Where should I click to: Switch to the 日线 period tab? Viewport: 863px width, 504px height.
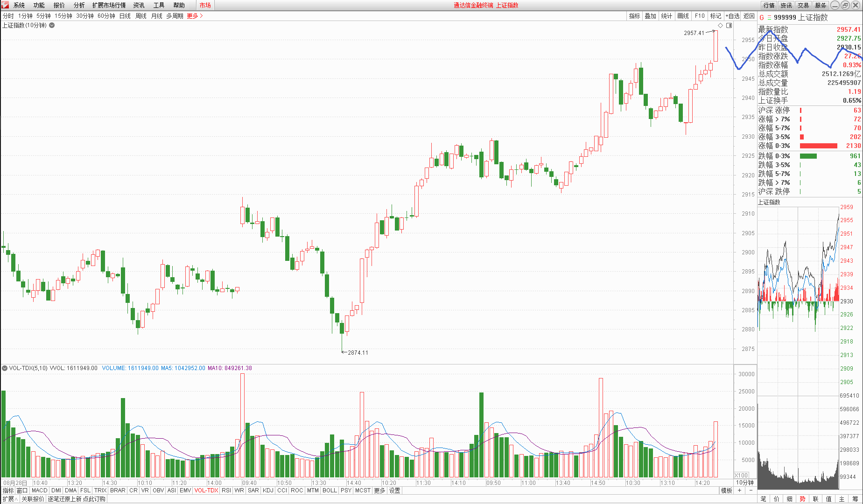click(x=125, y=16)
